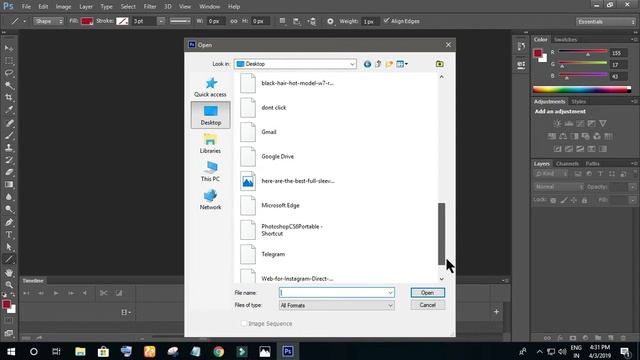The height and width of the screenshot is (360, 640).
Task: Select the Rectangular Marquee tool
Action: [x=9, y=61]
